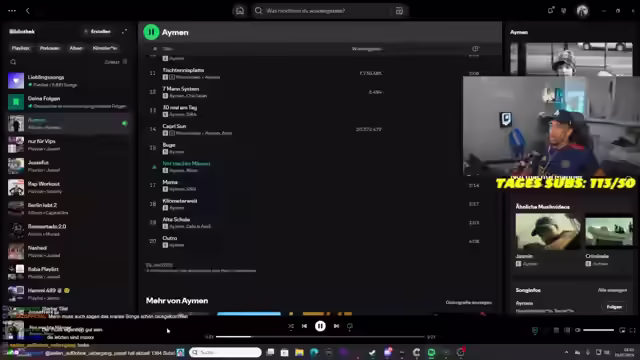Open the user profile avatar menu
This screenshot has width=640, height=360.
582,11
